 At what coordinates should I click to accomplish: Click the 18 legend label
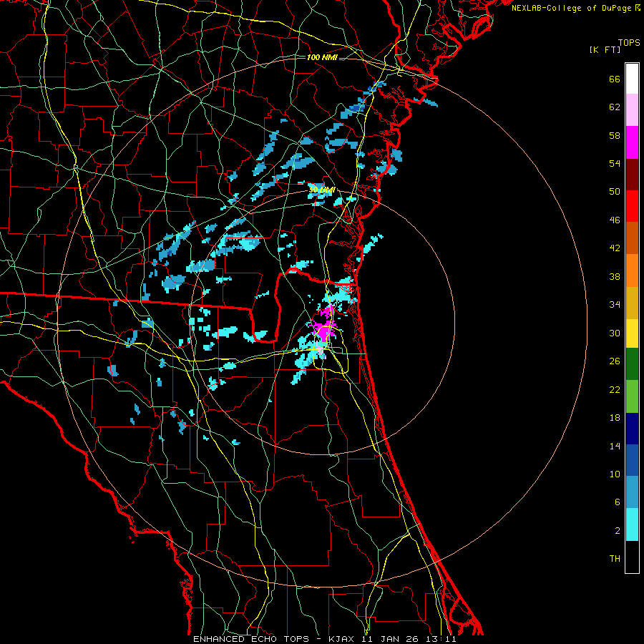[615, 418]
